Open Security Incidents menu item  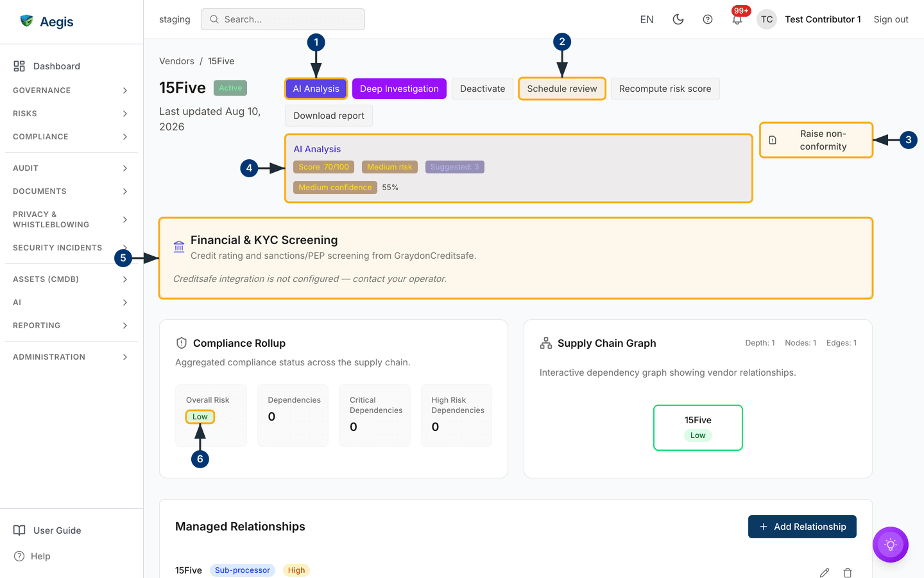pyautogui.click(x=71, y=248)
